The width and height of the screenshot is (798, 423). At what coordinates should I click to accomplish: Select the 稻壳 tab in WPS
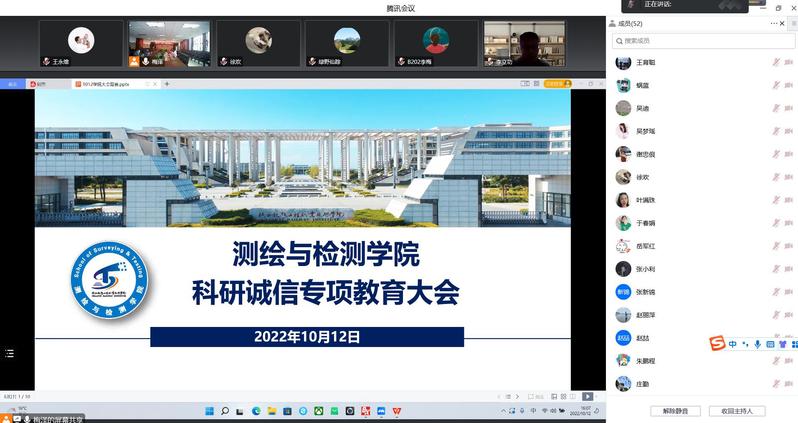click(x=40, y=84)
